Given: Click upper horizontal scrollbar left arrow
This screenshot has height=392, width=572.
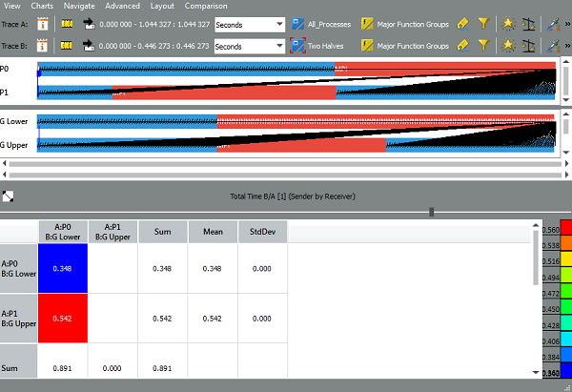Looking at the screenshot, I should (x=4, y=163).
